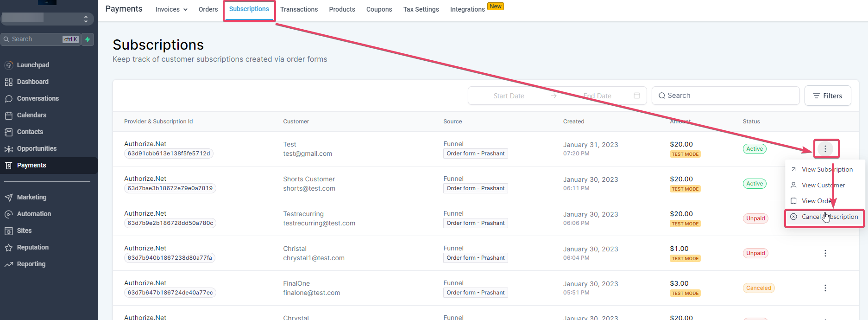Open three-dot menu for FinalOne subscription

pyautogui.click(x=825, y=288)
